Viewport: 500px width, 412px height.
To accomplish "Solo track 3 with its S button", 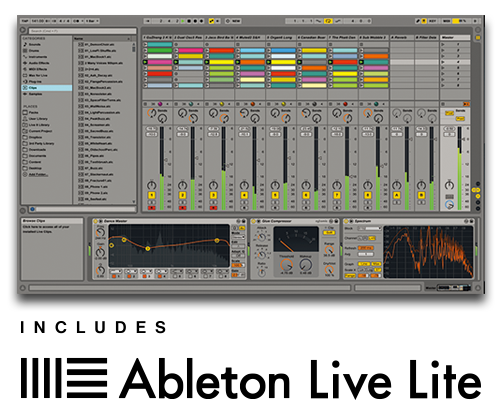I will (213, 202).
